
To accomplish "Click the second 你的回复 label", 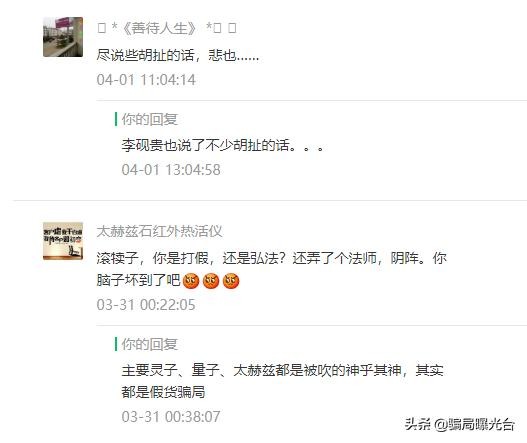I will (x=150, y=344).
